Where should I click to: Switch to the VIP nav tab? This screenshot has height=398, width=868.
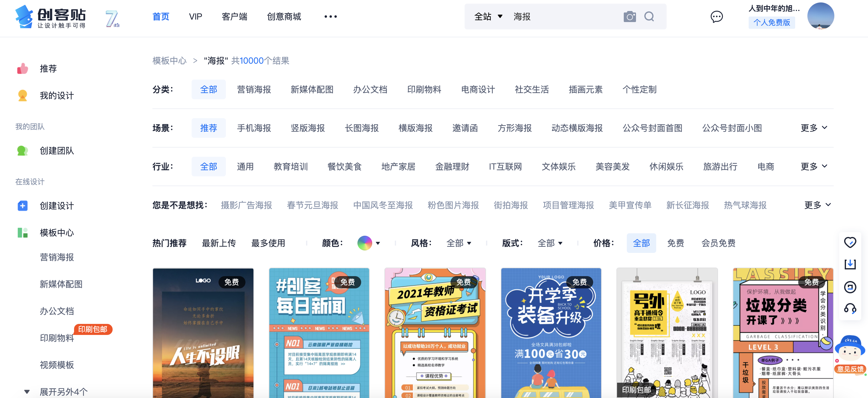pyautogui.click(x=196, y=17)
